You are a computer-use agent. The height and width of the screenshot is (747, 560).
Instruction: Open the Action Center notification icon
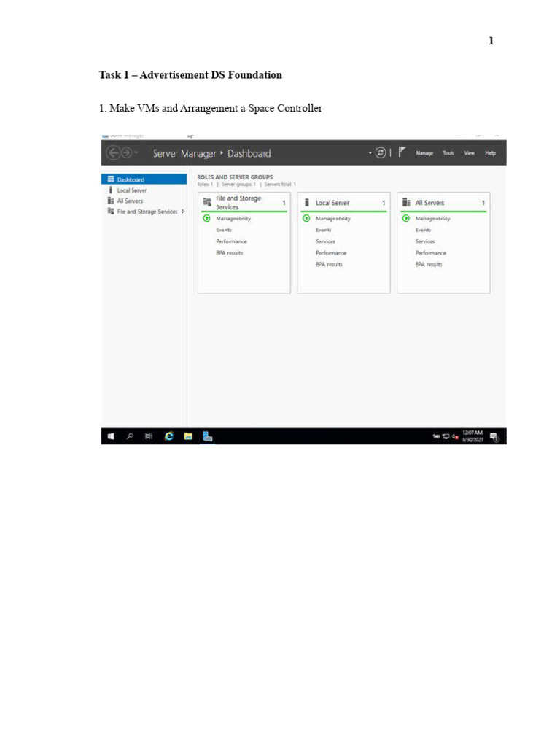tap(494, 436)
